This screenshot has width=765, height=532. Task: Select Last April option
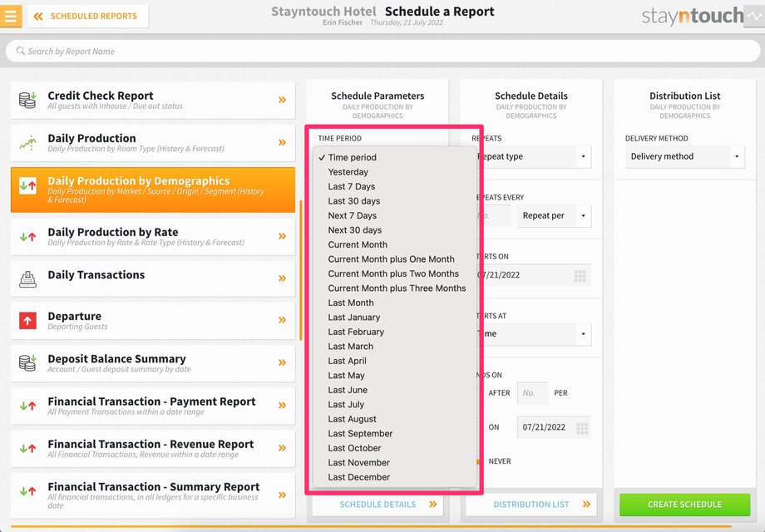click(x=394, y=361)
